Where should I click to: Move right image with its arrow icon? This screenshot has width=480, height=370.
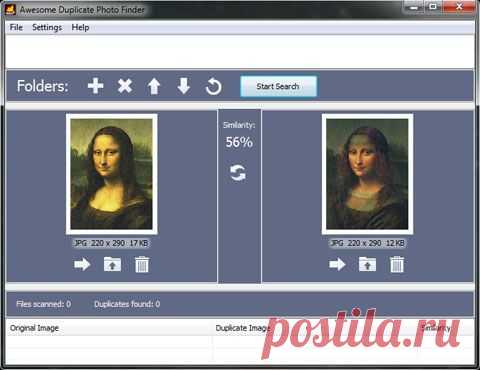337,265
